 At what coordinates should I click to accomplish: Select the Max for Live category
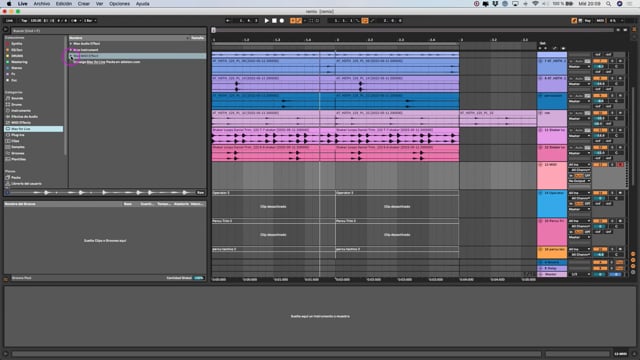click(x=33, y=129)
